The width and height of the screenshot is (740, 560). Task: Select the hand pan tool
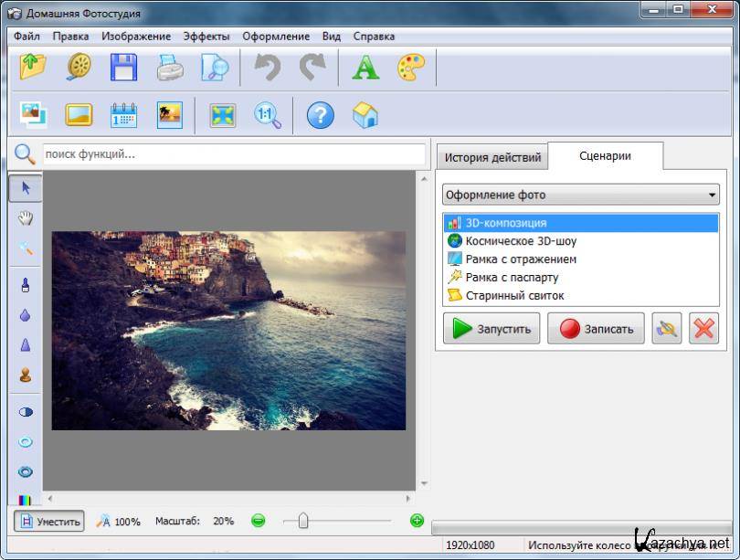coord(26,218)
